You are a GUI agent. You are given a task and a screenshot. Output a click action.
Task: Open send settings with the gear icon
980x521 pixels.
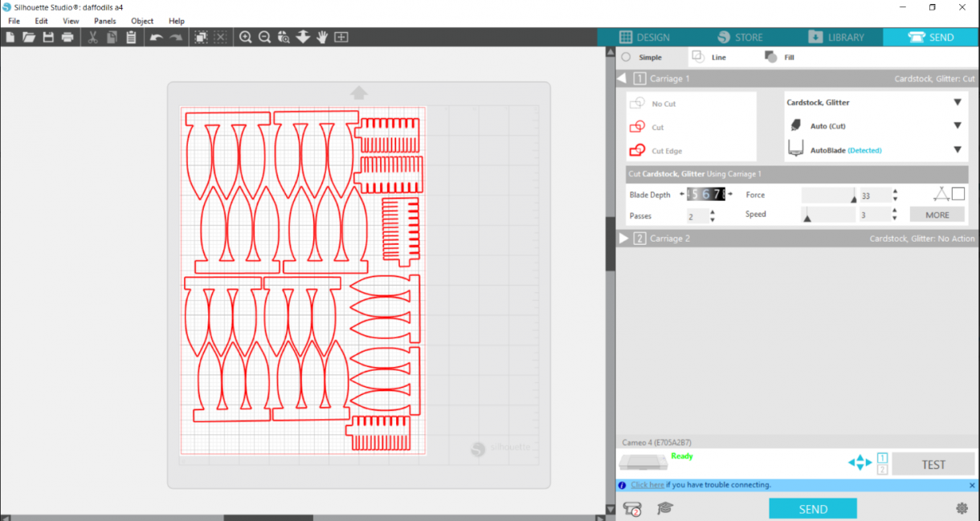pos(962,508)
